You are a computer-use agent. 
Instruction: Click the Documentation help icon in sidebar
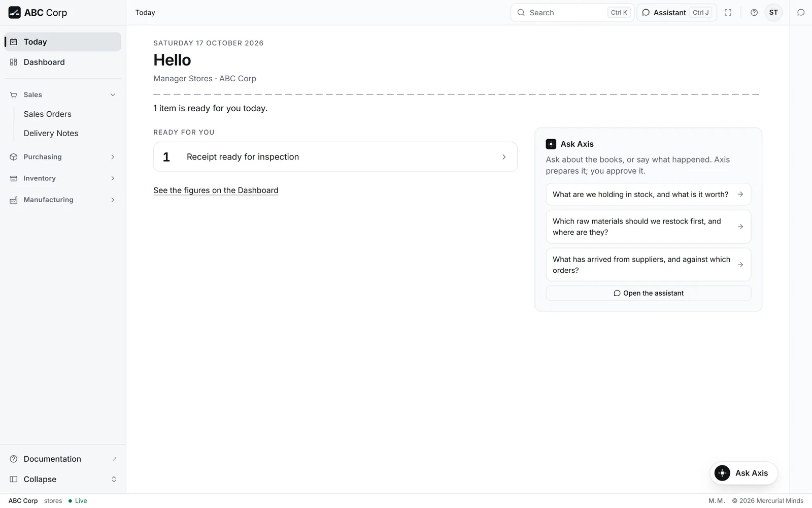[x=14, y=459]
